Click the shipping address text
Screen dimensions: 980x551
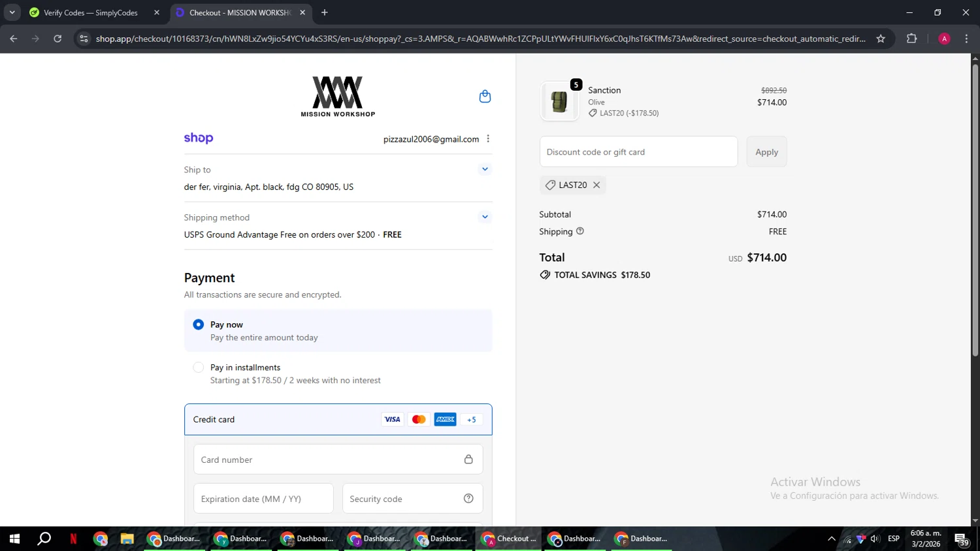pyautogui.click(x=269, y=187)
